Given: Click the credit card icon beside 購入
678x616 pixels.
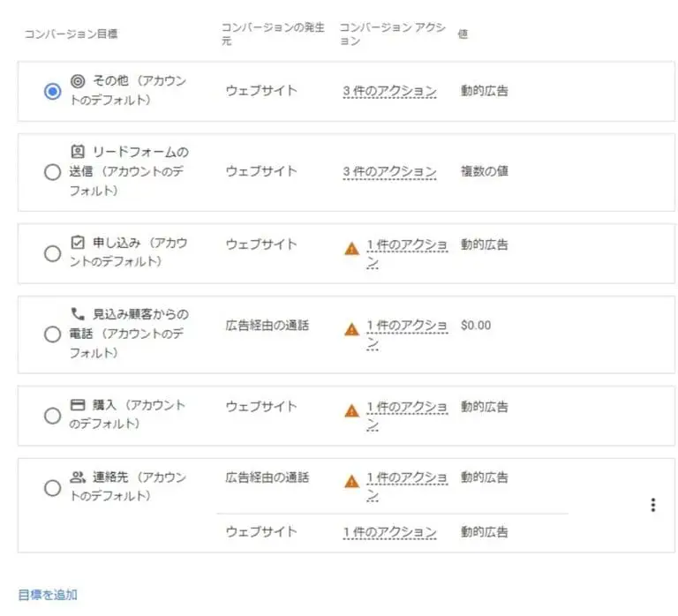Looking at the screenshot, I should [78, 404].
